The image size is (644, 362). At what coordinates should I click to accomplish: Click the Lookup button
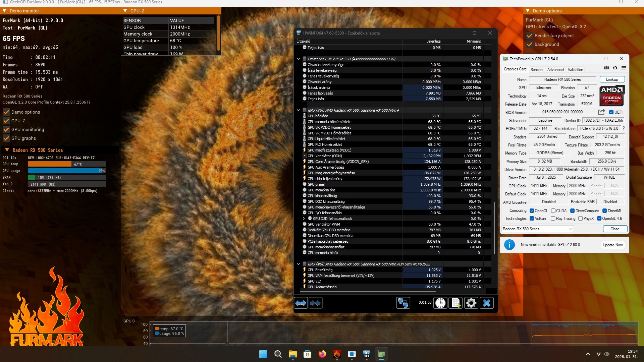click(612, 79)
